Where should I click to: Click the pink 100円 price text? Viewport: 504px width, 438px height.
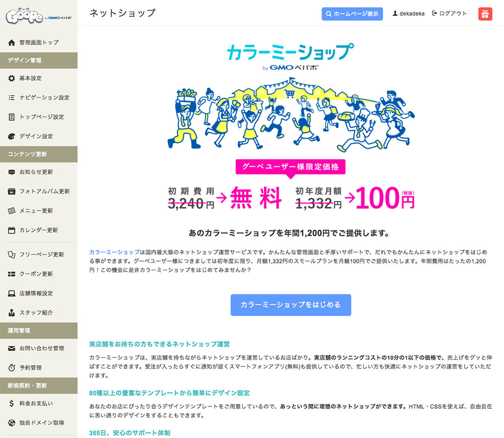point(385,197)
